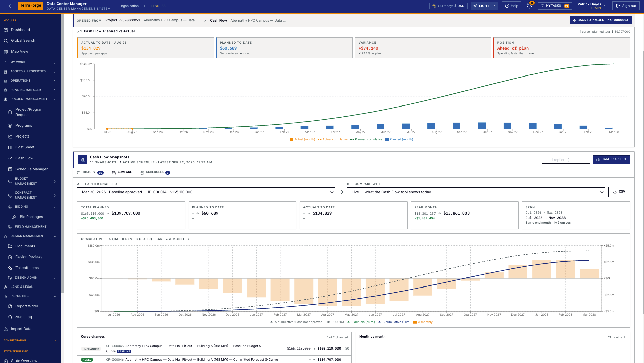
Task: Open the Schedules tab
Action: pos(155,172)
